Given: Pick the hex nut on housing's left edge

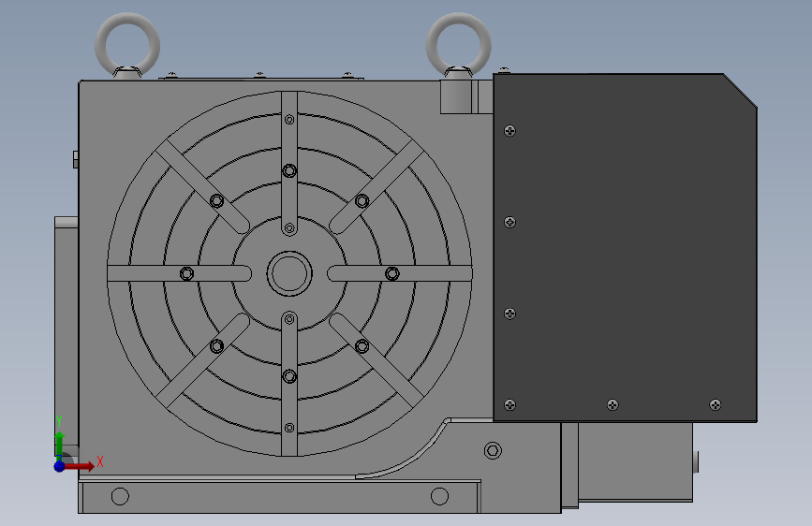Looking at the screenshot, I should coord(76,159).
